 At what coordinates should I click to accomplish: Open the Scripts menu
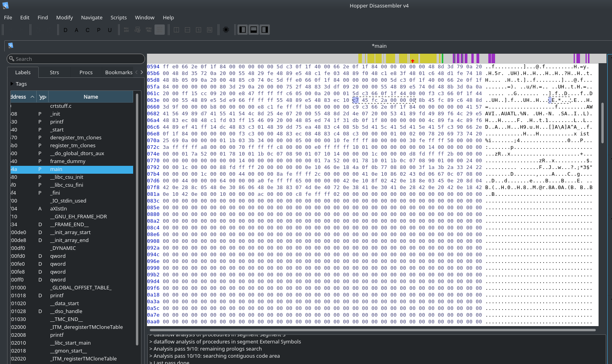point(119,17)
